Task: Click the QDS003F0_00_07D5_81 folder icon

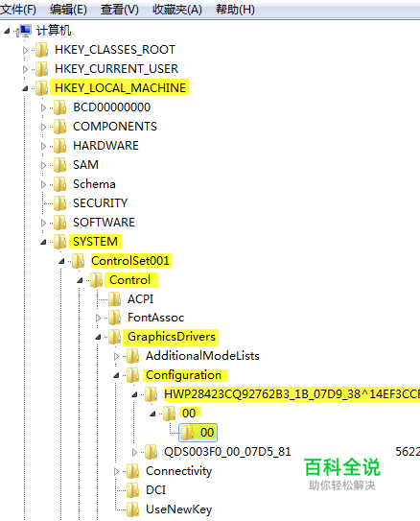Action: click(152, 452)
